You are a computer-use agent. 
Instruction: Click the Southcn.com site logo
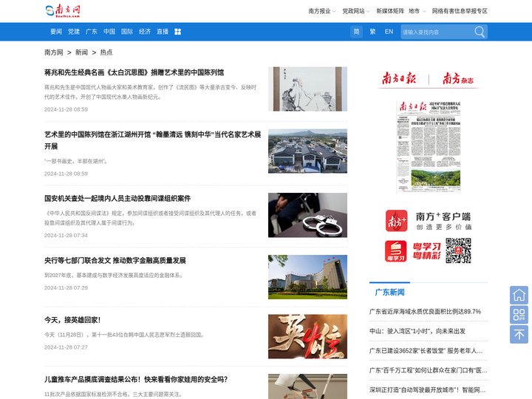pos(63,11)
